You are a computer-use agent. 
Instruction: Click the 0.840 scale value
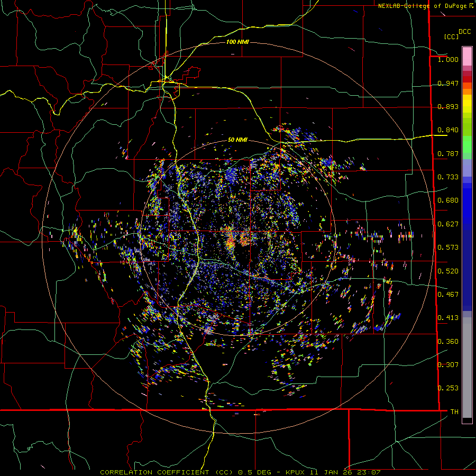[448, 130]
